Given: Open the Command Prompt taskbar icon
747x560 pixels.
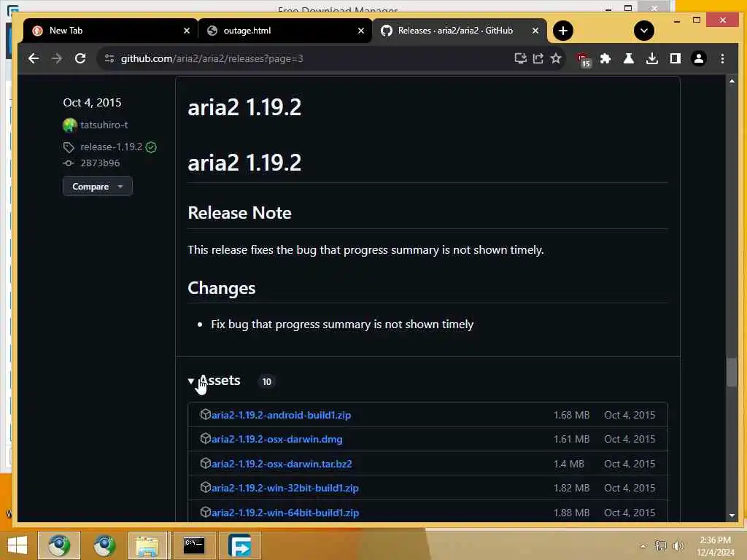Looking at the screenshot, I should click(x=194, y=545).
